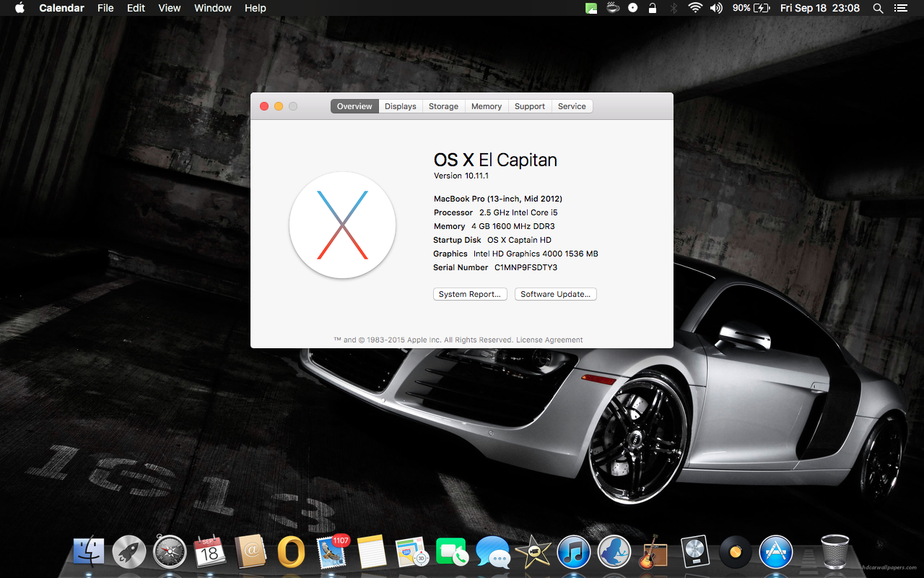Open FaceTime green icon in dock
The image size is (924, 578).
(x=453, y=553)
